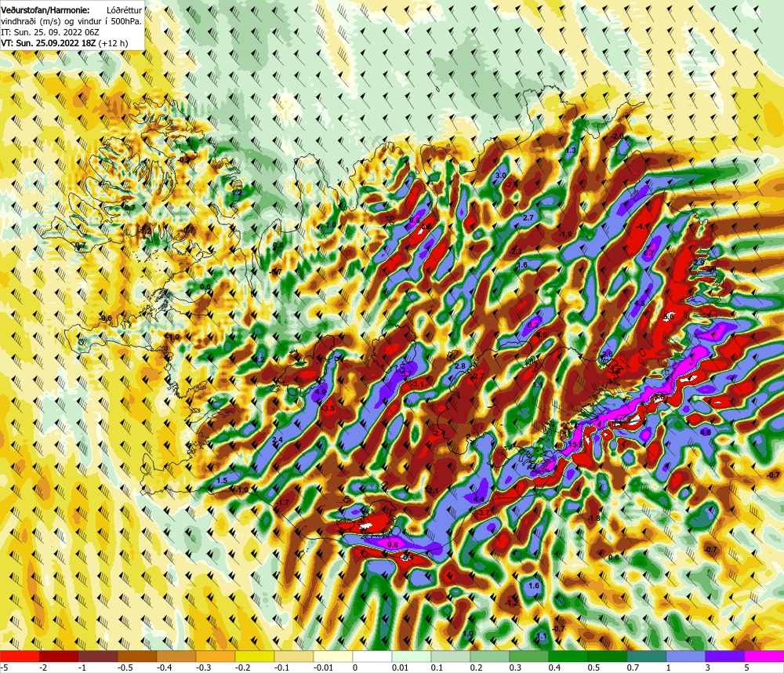Click the "(+12 h)" forecast offset text
The height and width of the screenshot is (673, 784).
(x=113, y=43)
